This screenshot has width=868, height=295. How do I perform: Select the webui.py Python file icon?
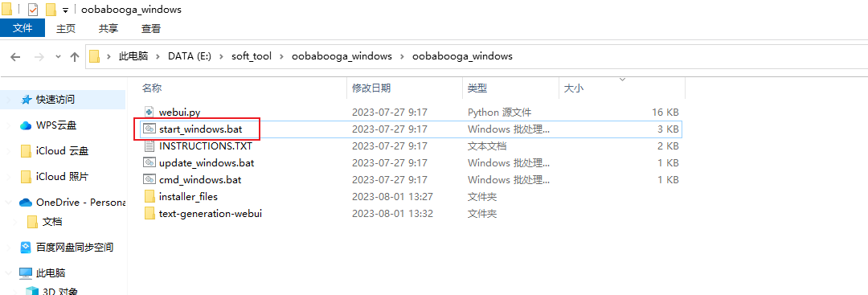click(x=149, y=113)
